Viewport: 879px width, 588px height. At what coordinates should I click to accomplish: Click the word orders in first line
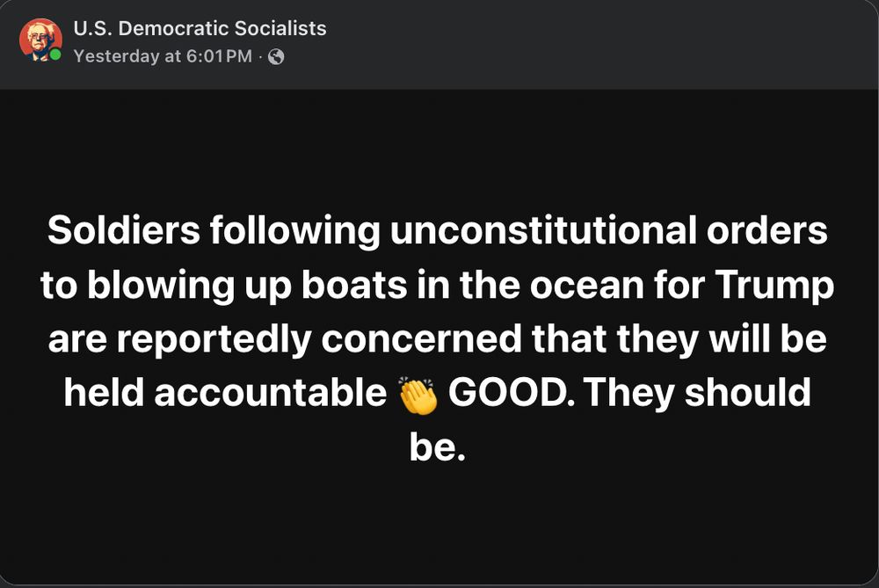pos(766,231)
